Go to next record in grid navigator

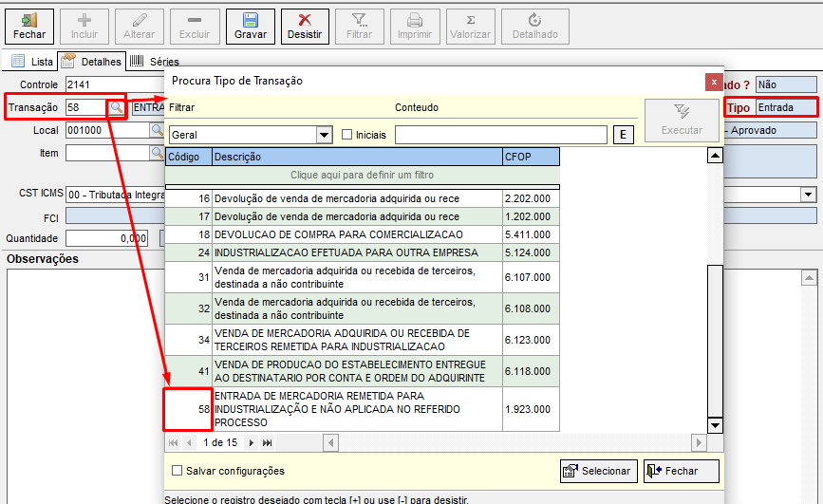pos(251,442)
